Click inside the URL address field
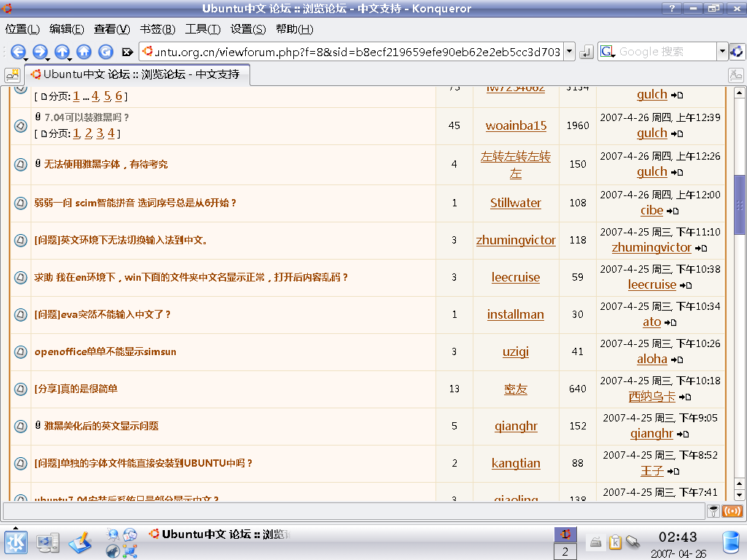Screen dimensions: 747x560 coord(357,52)
